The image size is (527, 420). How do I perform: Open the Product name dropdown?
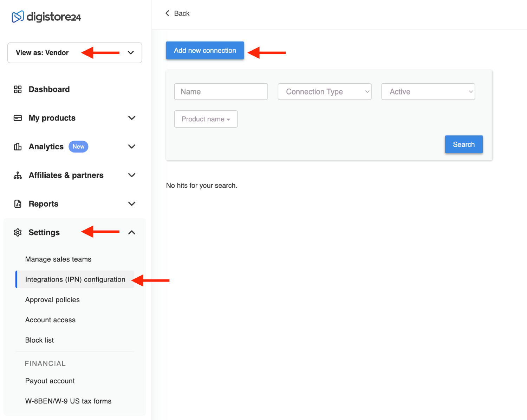pos(206,119)
